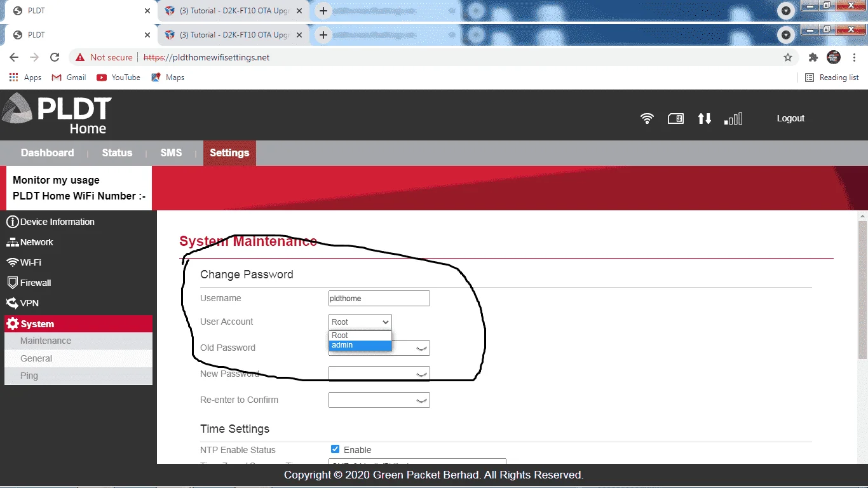Select General under System
Screen dimensions: 868x488
click(78, 358)
